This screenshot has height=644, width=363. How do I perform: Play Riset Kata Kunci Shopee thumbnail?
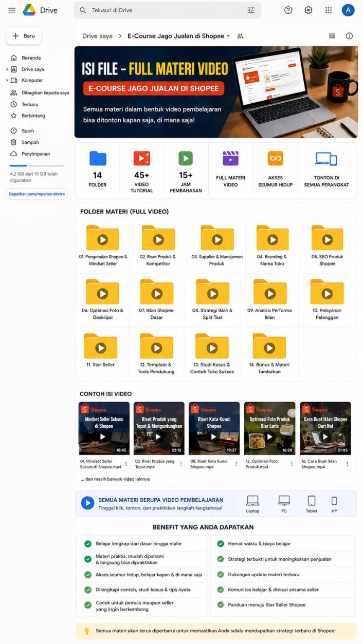(214, 428)
